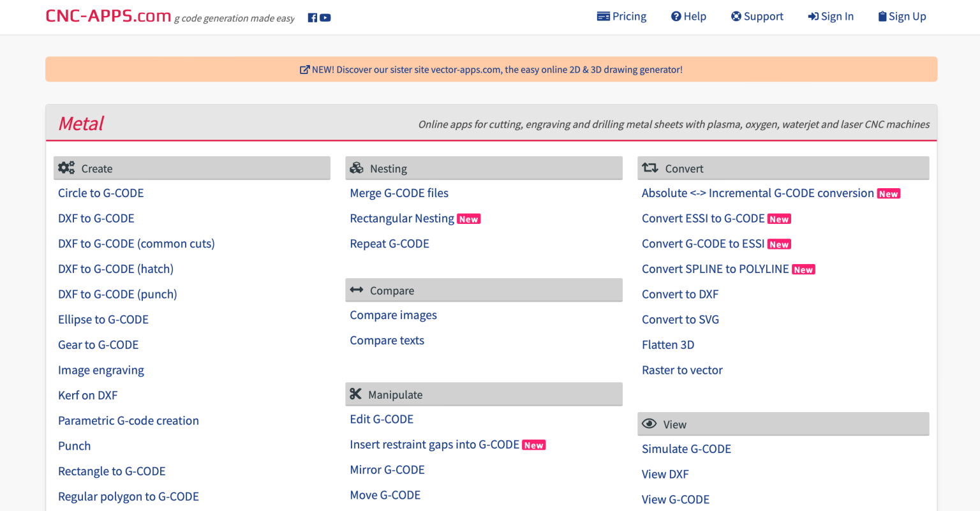
Task: Click the View section eye icon
Action: coord(650,424)
